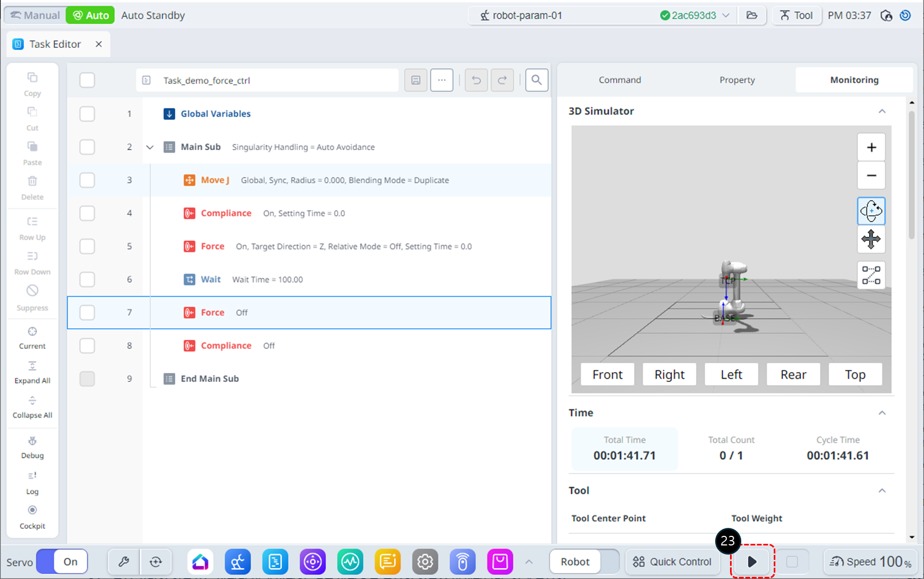Open the 2ac693d3 version dropdown

pyautogui.click(x=726, y=15)
